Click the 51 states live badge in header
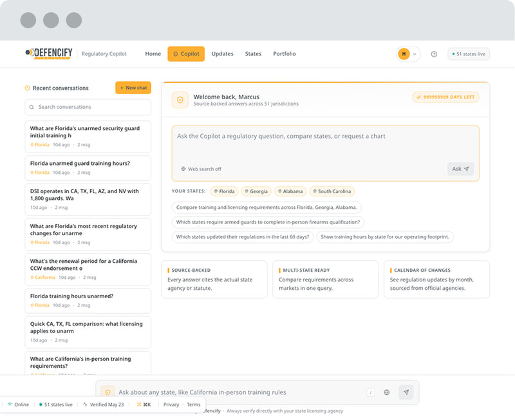515x420 pixels. [469, 54]
